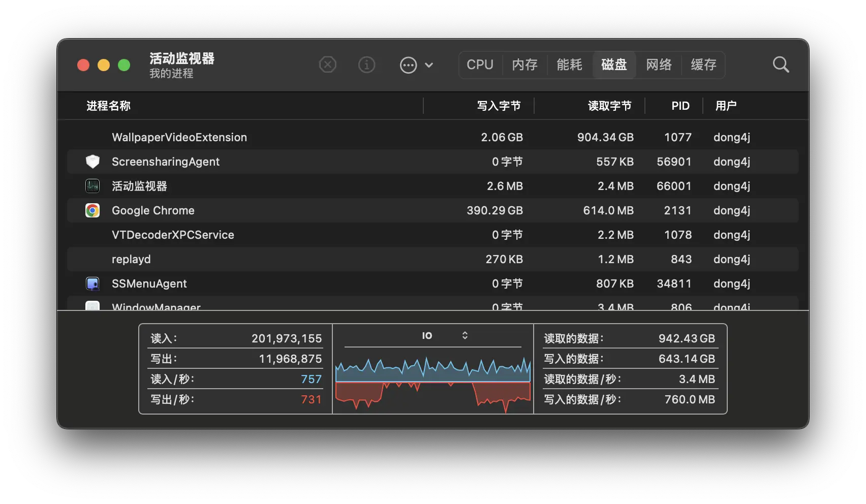
Task: Open the 能耗 energy tab
Action: (x=569, y=65)
